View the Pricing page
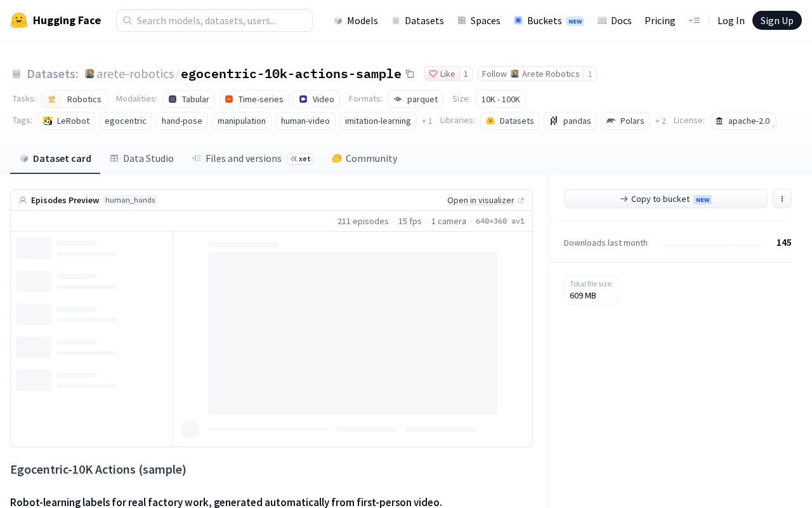The width and height of the screenshot is (812, 508). (x=660, y=20)
